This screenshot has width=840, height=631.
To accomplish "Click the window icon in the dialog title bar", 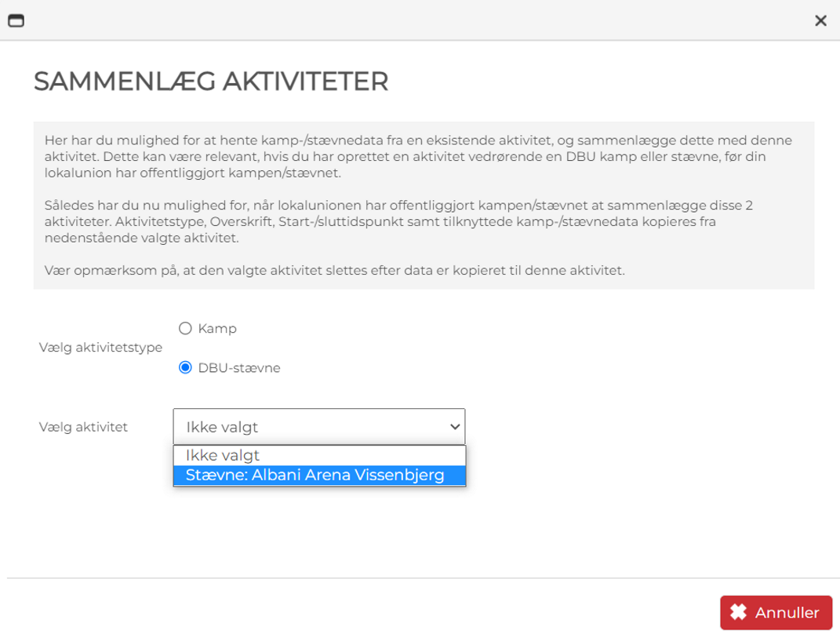I will pos(16,21).
